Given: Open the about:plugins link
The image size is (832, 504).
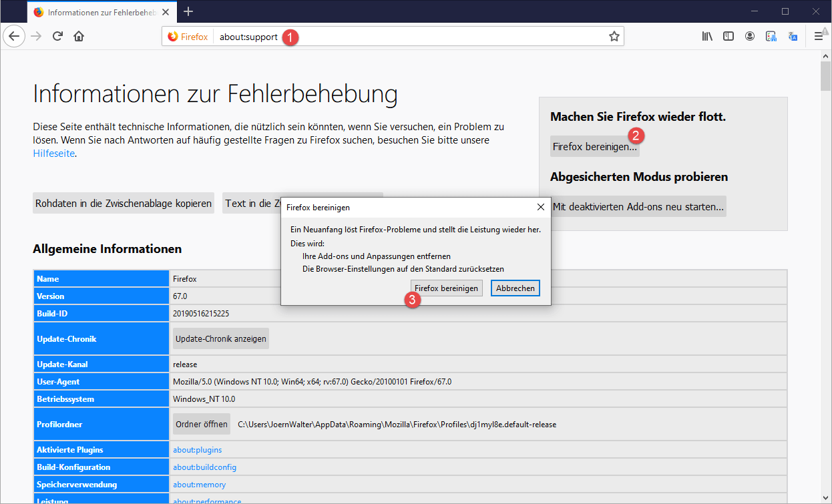Looking at the screenshot, I should [197, 450].
